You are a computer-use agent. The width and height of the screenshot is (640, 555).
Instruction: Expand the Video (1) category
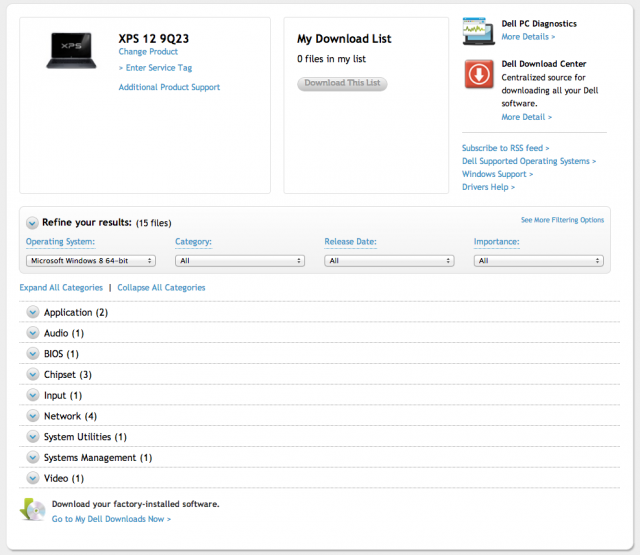[33, 478]
